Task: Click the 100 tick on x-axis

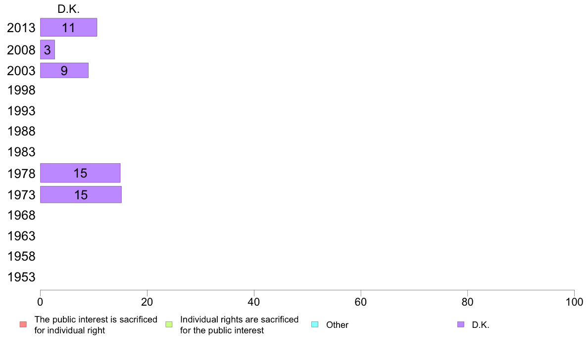Action: [574, 302]
